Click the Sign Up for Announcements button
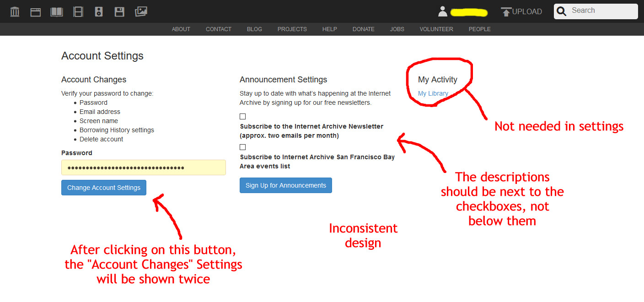 click(286, 185)
